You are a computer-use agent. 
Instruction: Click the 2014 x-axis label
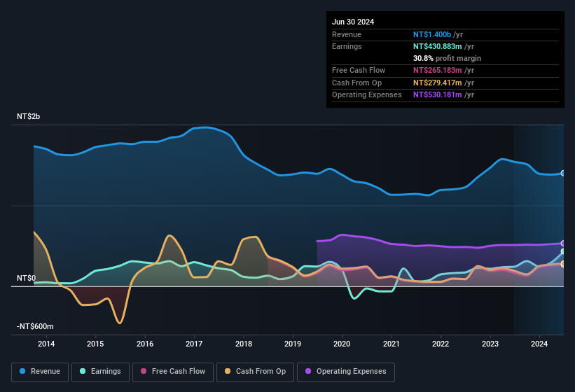click(x=46, y=344)
